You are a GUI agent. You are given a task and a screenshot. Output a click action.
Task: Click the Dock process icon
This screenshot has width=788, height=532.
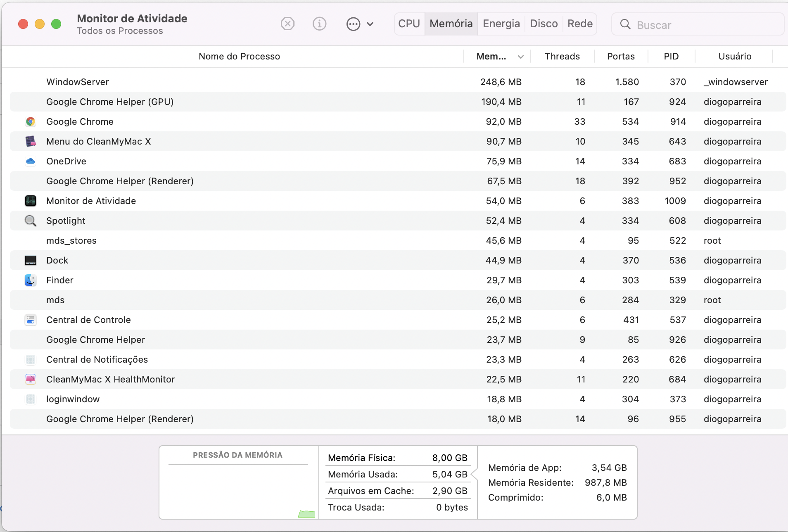point(30,260)
